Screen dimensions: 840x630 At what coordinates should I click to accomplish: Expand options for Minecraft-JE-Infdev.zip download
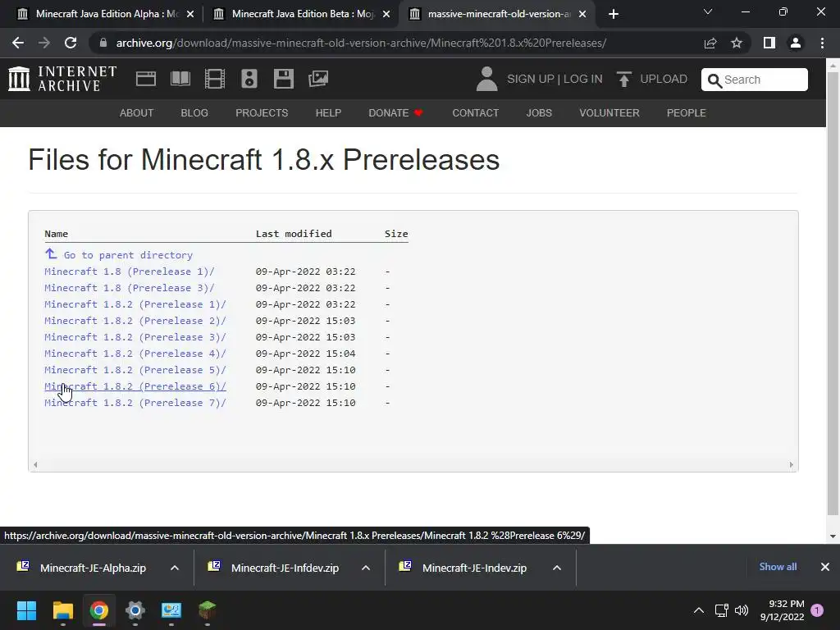366,568
